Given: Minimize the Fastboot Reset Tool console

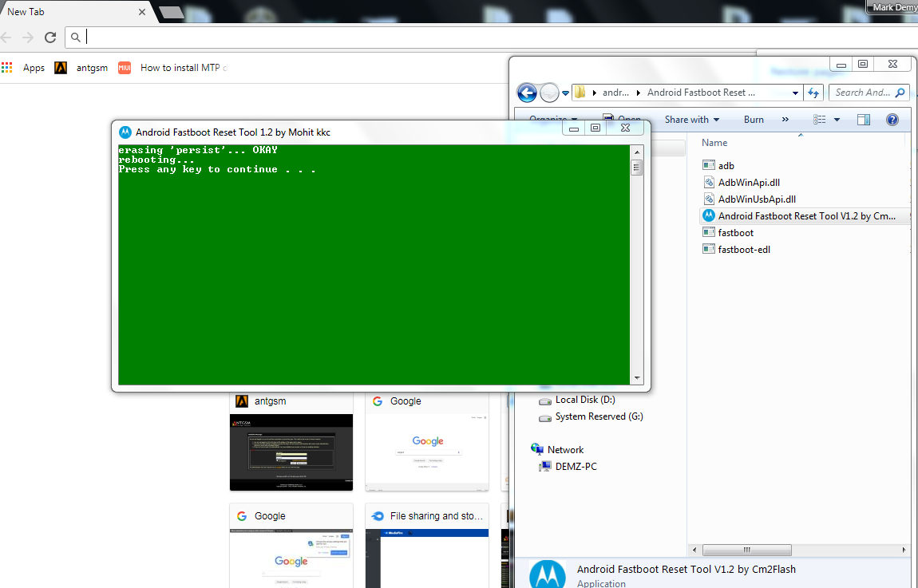Looking at the screenshot, I should [574, 128].
